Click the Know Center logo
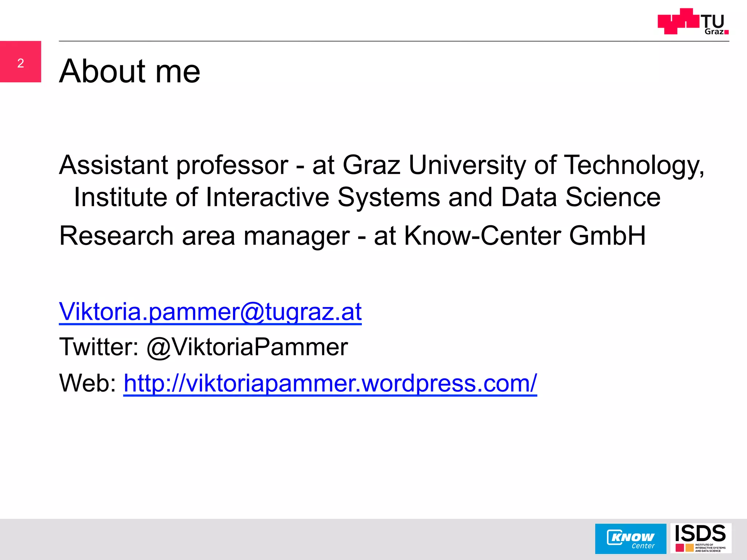Image resolution: width=747 pixels, height=560 pixels. 630,538
